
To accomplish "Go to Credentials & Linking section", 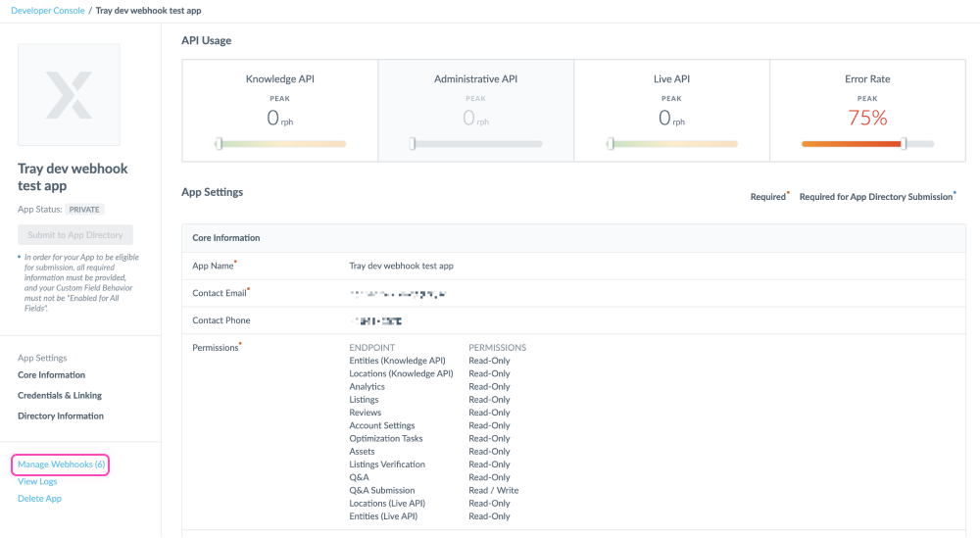I will pos(60,396).
